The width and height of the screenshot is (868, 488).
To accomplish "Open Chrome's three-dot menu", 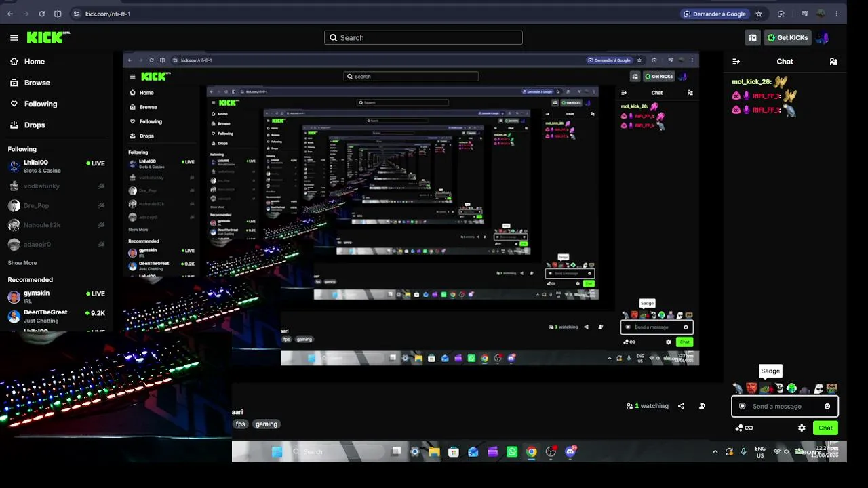I will pyautogui.click(x=837, y=14).
